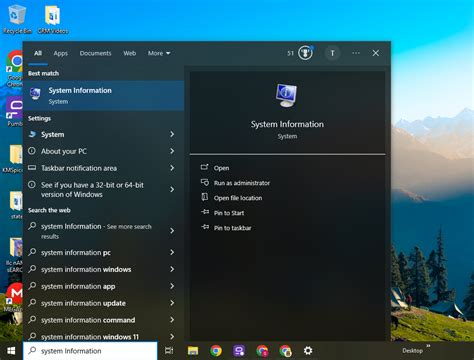Viewport: 474px width, 360px height.
Task: Expand arrow next to About your PC
Action: coord(172,151)
